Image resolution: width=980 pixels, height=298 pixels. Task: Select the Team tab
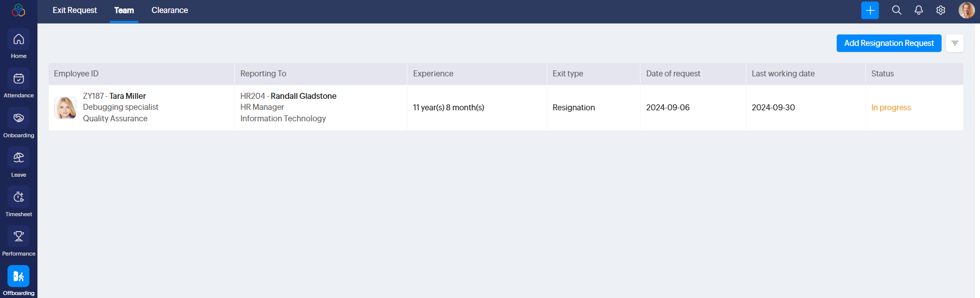124,10
